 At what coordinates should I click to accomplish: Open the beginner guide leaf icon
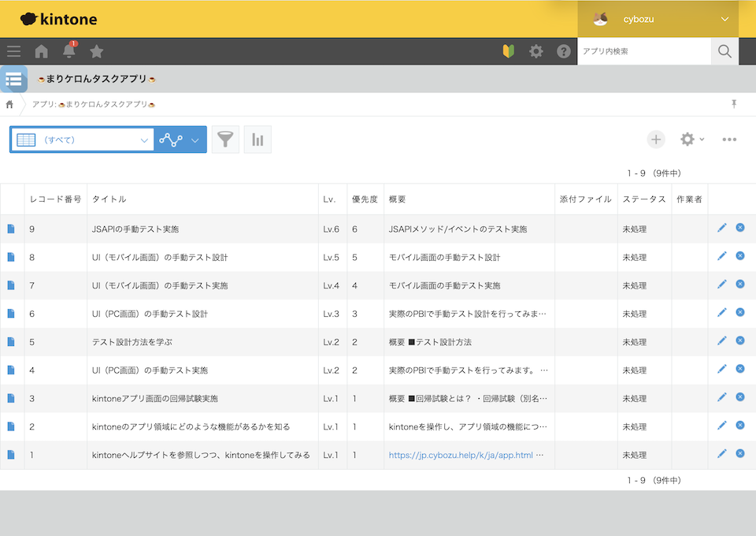point(509,51)
